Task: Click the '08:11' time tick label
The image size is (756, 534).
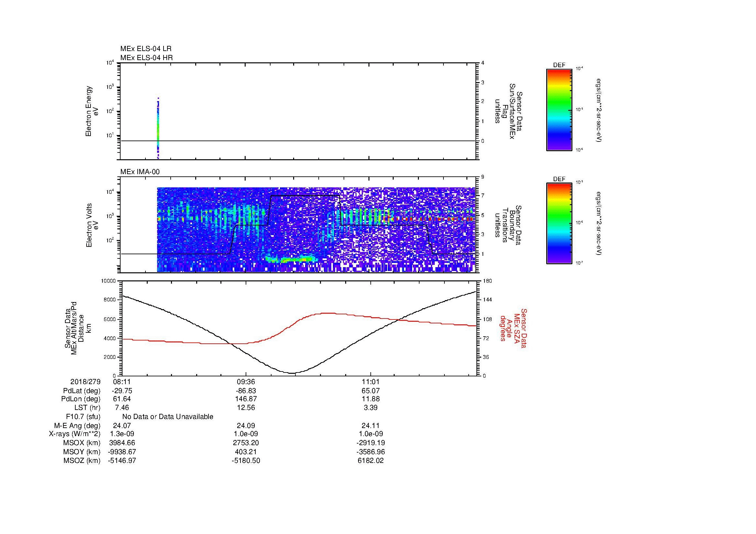Action: [x=122, y=382]
